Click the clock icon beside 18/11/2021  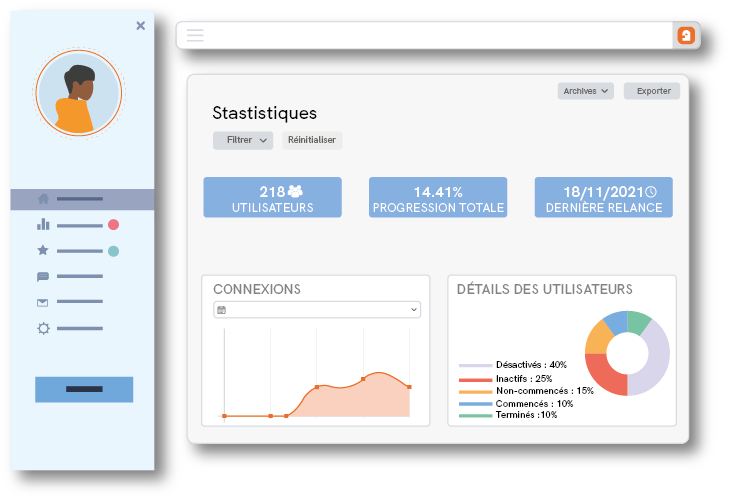pyautogui.click(x=651, y=192)
